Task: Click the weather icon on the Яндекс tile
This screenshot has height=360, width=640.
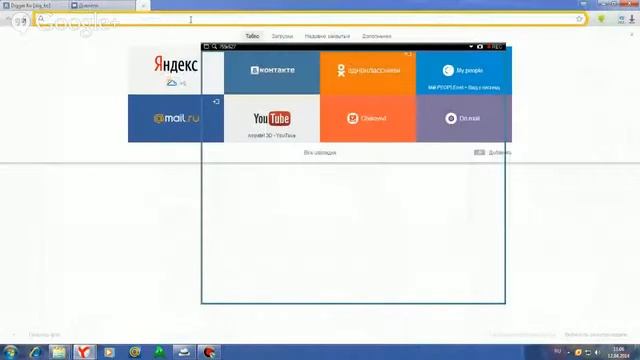Action: 172,83
